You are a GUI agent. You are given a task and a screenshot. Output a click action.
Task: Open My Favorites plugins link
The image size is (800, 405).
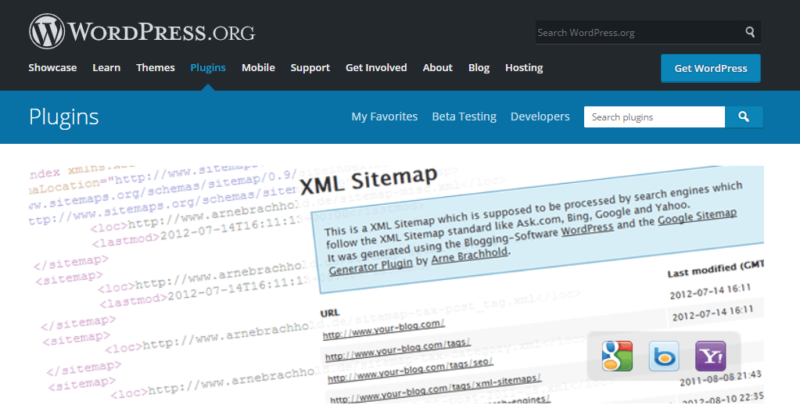[384, 117]
